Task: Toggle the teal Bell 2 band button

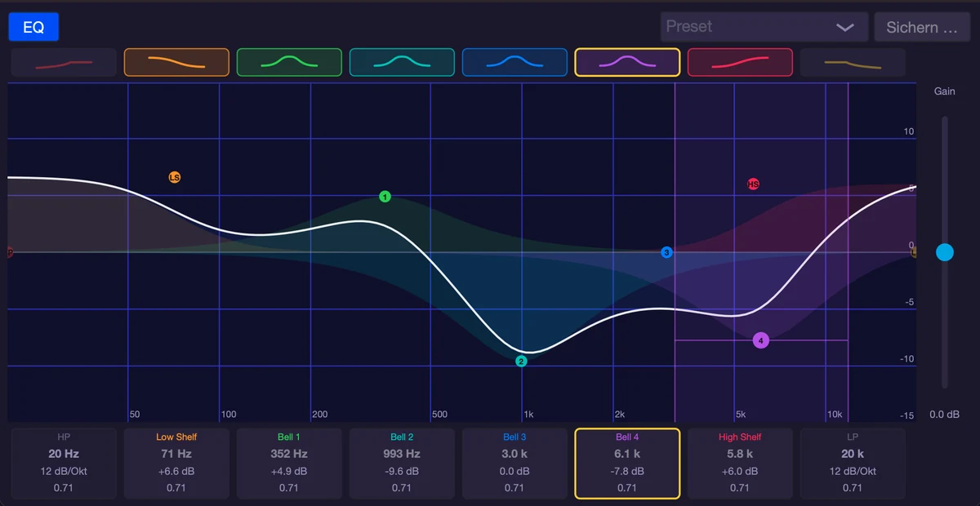Action: (x=402, y=62)
